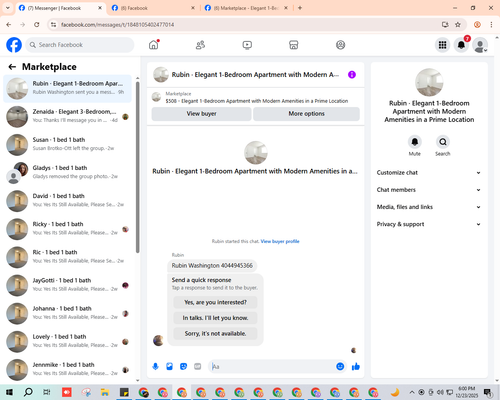Open Task View on the taskbar
500x400 pixels.
pyautogui.click(x=47, y=392)
